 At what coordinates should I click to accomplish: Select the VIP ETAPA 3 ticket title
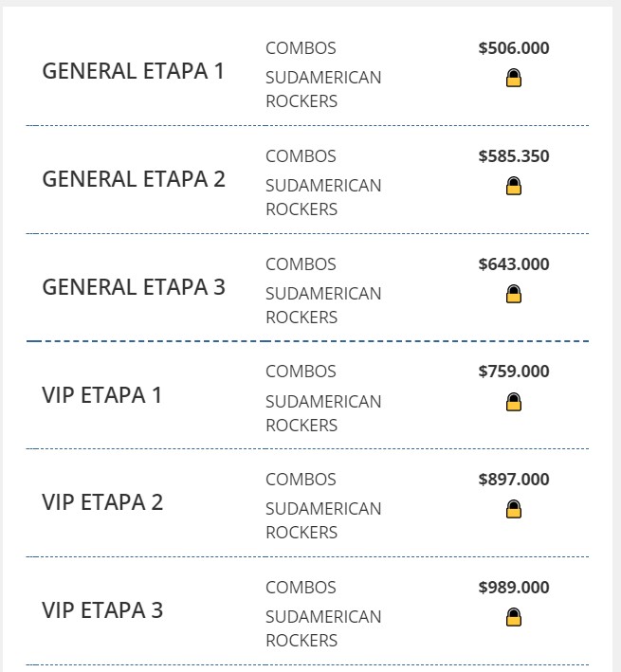pos(102,610)
